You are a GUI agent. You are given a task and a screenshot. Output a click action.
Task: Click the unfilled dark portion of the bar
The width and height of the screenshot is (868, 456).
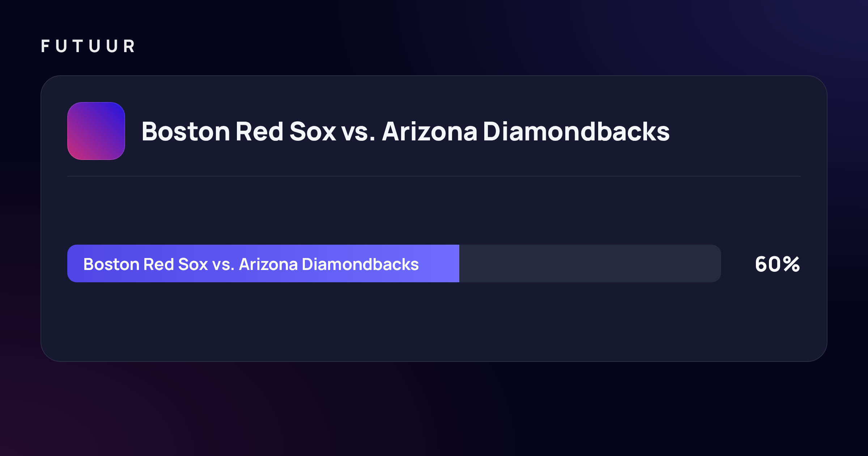590,263
